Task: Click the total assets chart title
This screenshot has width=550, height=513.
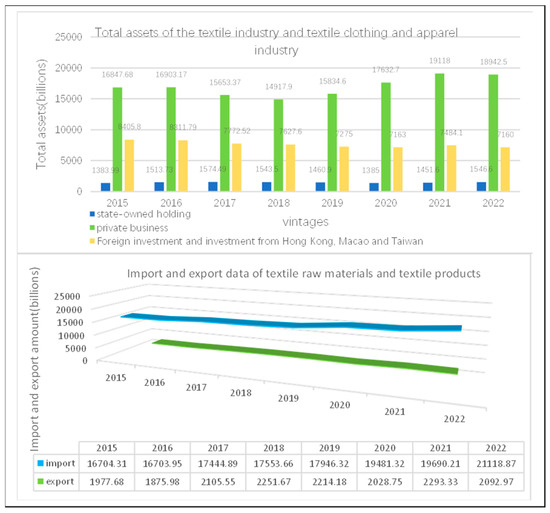Action: tap(276, 41)
